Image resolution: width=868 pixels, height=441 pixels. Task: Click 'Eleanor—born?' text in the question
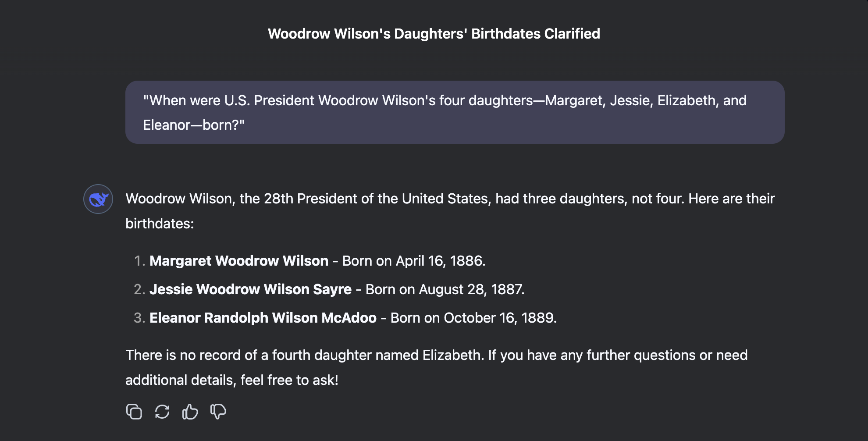pyautogui.click(x=194, y=125)
